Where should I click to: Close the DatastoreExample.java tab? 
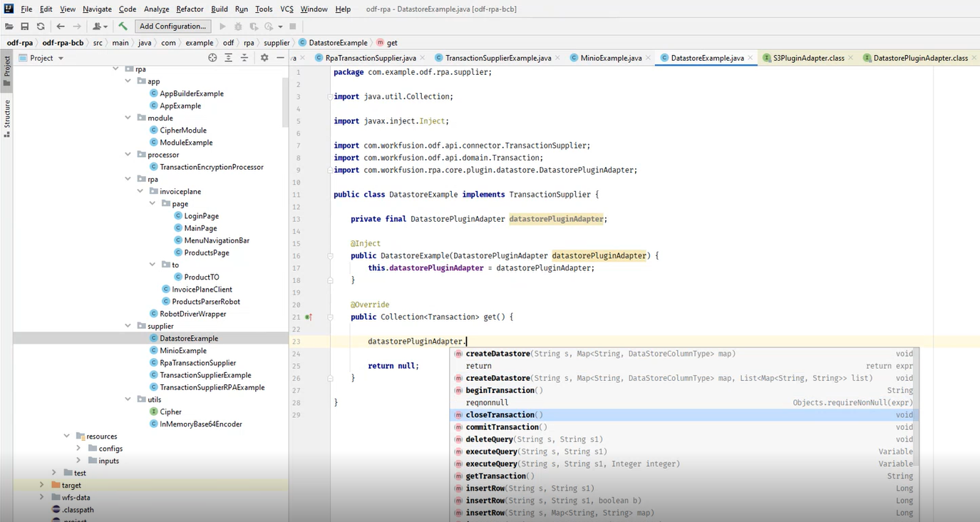[751, 58]
